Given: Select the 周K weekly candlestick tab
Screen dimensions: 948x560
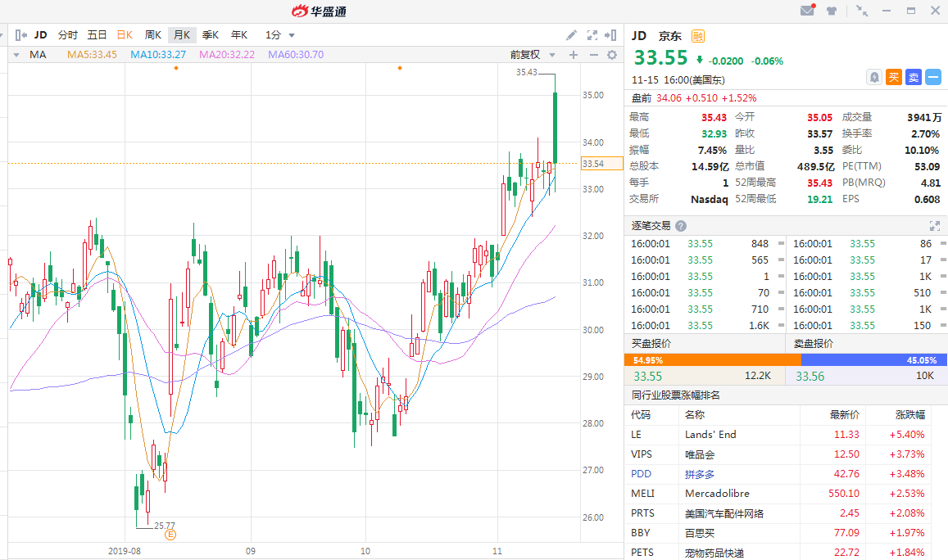Looking at the screenshot, I should point(153,35).
